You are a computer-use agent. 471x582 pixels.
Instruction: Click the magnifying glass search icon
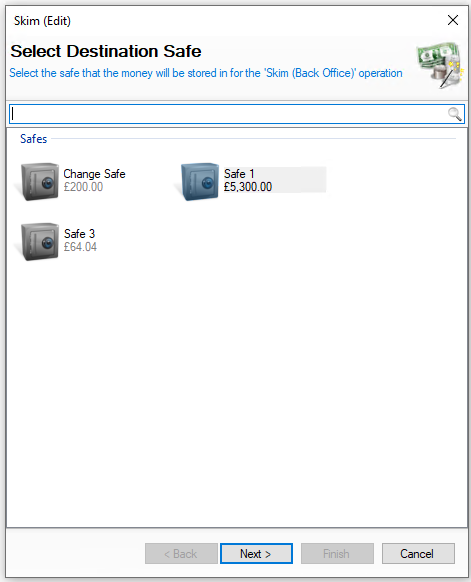455,114
